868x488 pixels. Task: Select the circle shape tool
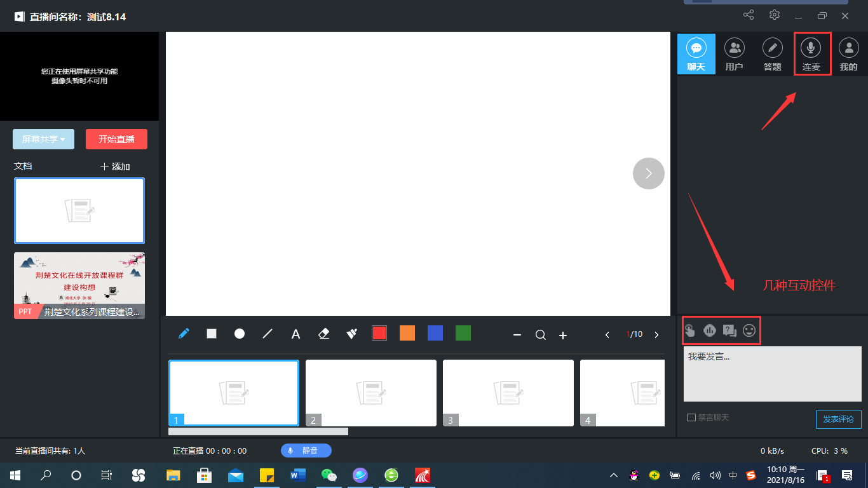click(x=240, y=334)
